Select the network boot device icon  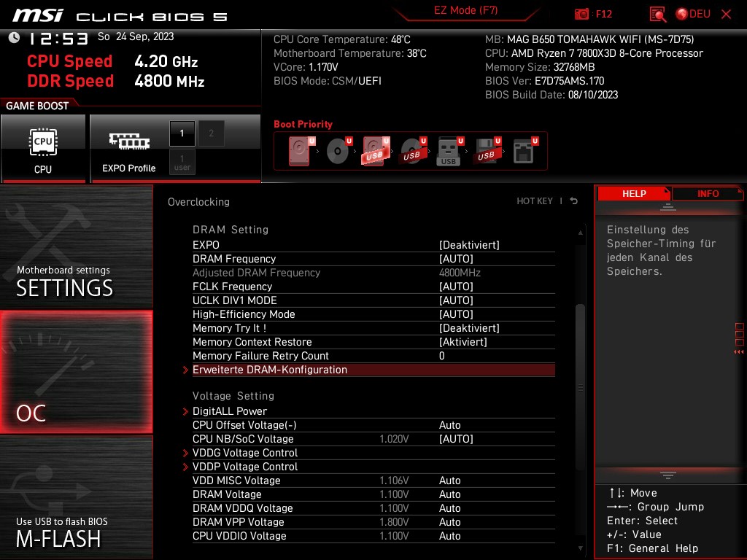(x=525, y=151)
